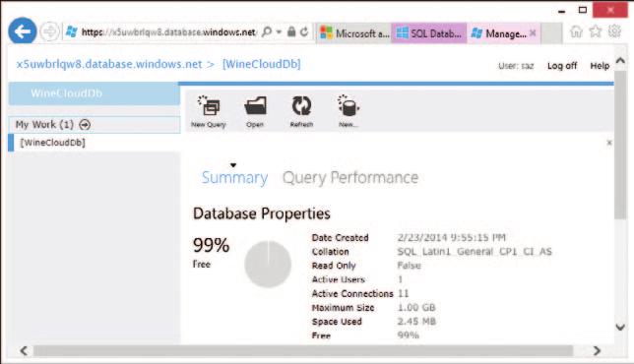Click the horizontal scrollbar thumb
Viewport: 634px width, 364px height.
coord(303,350)
